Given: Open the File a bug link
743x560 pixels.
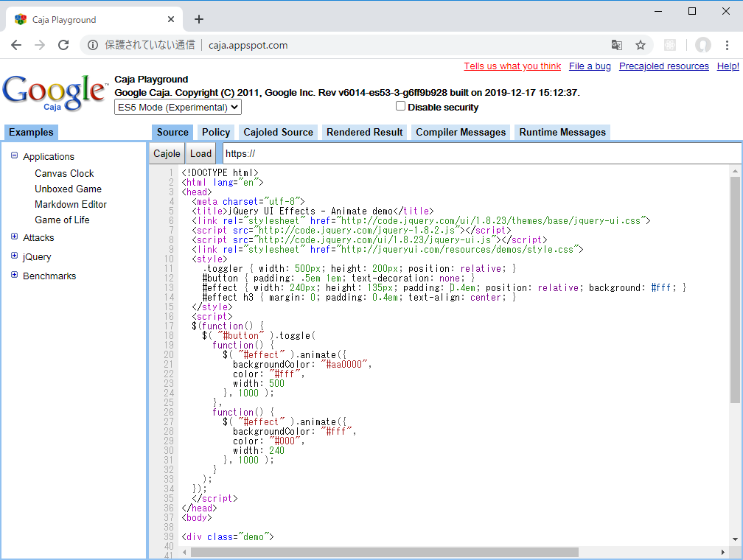Looking at the screenshot, I should (x=590, y=66).
